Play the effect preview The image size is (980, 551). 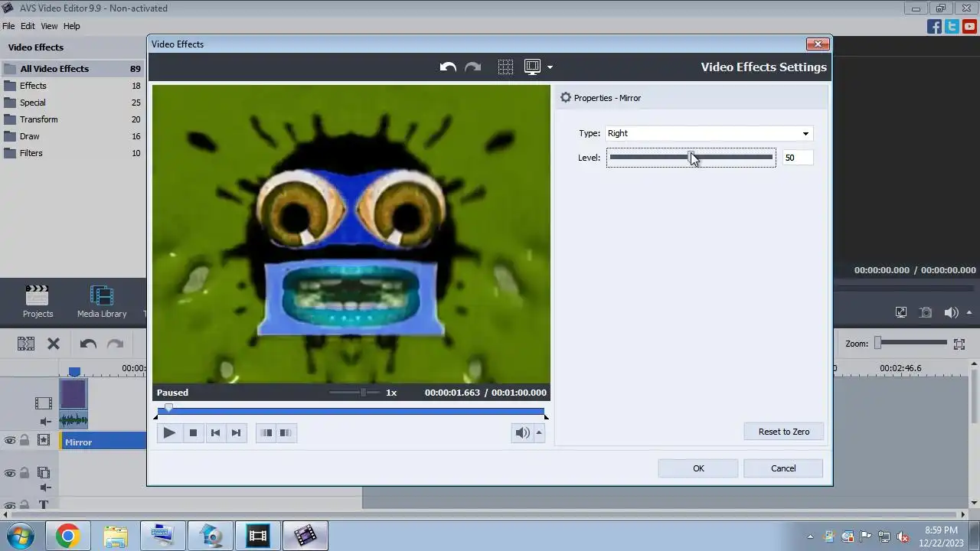pos(169,433)
